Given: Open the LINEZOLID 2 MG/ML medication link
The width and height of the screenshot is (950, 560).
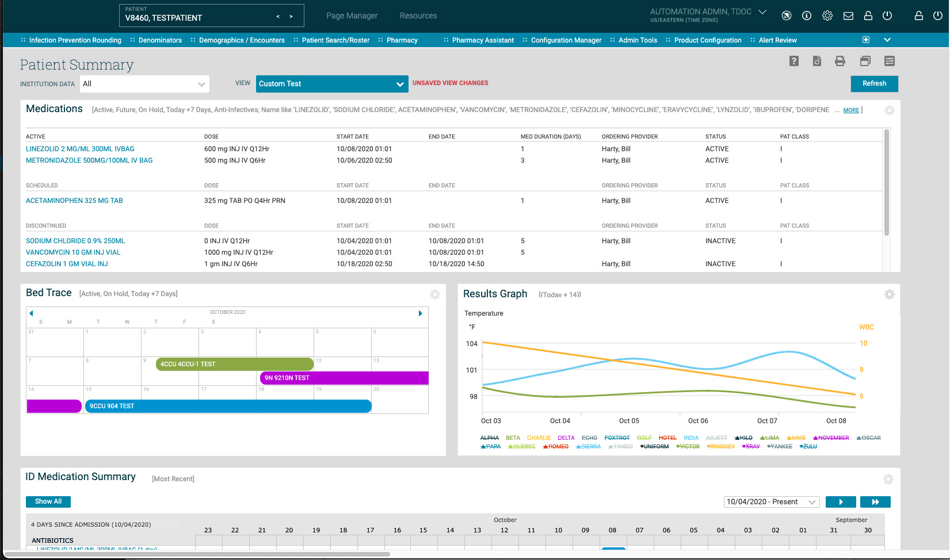Looking at the screenshot, I should (80, 149).
